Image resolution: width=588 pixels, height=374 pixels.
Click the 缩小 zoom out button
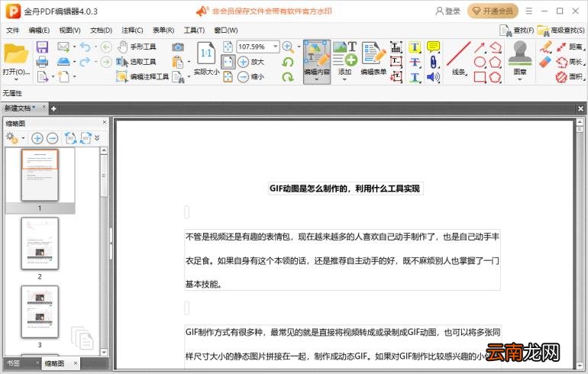pos(251,77)
